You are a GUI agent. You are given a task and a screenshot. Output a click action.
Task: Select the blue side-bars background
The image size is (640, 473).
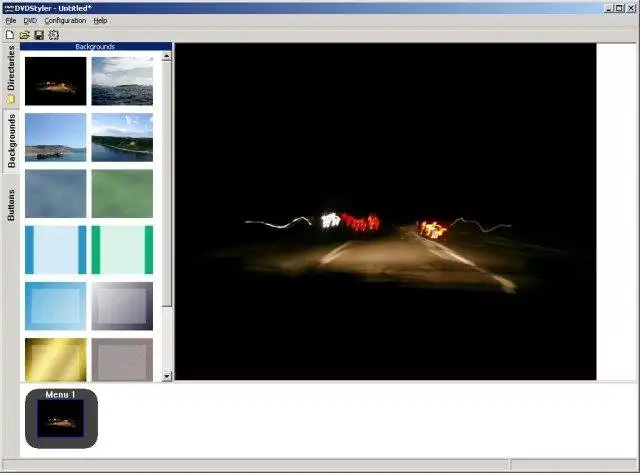pyautogui.click(x=56, y=250)
